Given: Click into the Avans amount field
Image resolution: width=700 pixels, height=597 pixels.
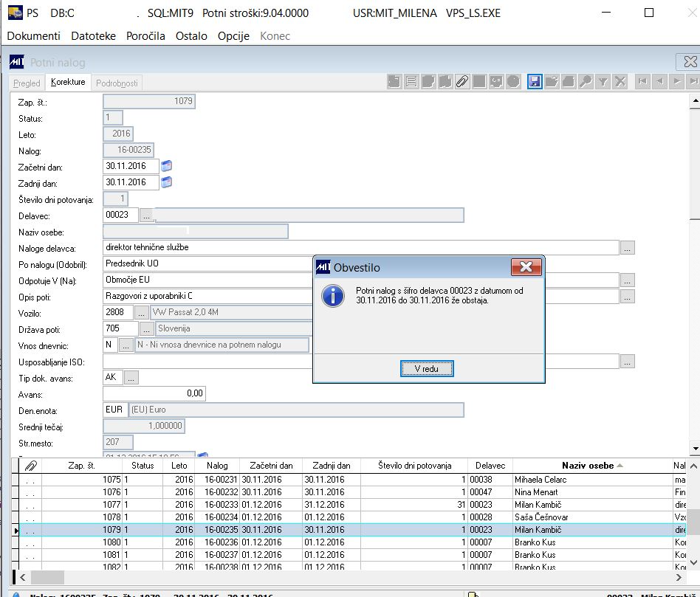Looking at the screenshot, I should coord(154,394).
